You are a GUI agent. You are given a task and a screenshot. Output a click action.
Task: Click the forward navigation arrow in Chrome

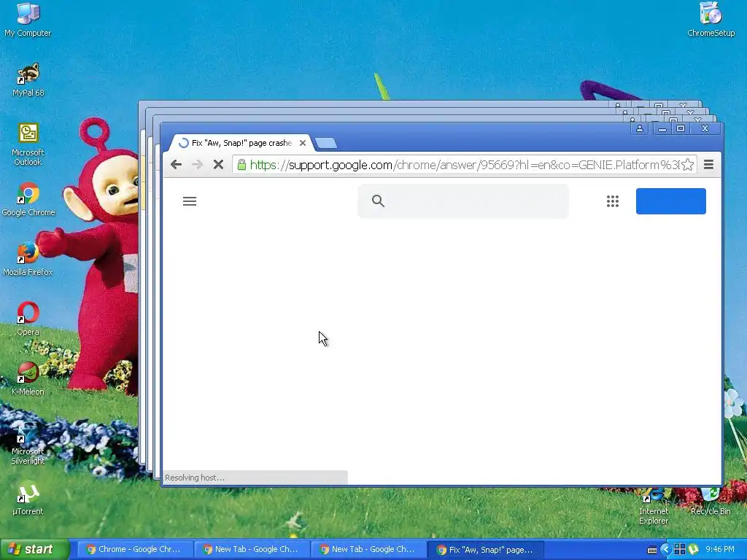[x=197, y=165]
